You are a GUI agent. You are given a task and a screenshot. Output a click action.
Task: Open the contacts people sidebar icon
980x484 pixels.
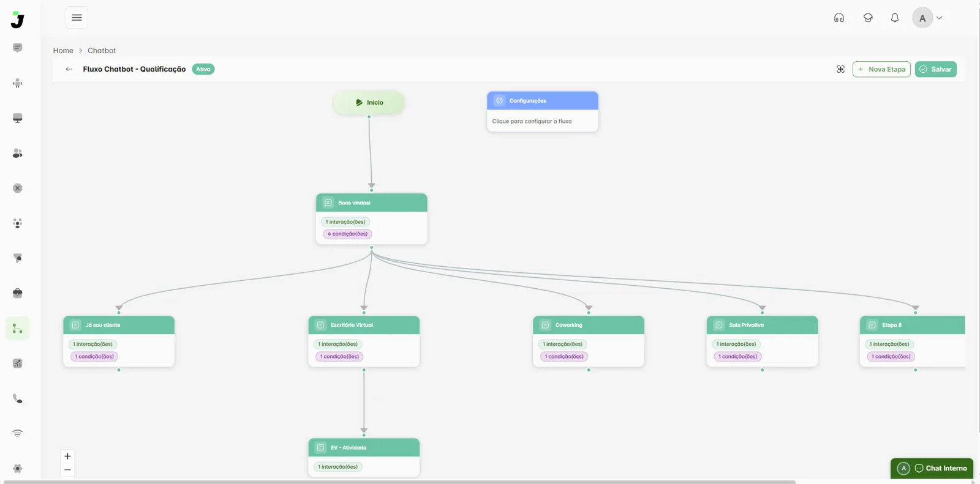click(18, 153)
